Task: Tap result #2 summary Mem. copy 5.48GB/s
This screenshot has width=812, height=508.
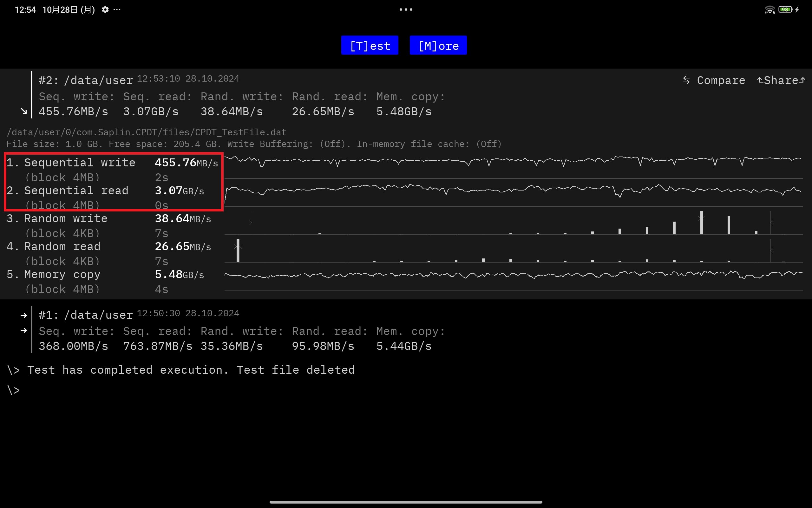Action: (x=404, y=111)
